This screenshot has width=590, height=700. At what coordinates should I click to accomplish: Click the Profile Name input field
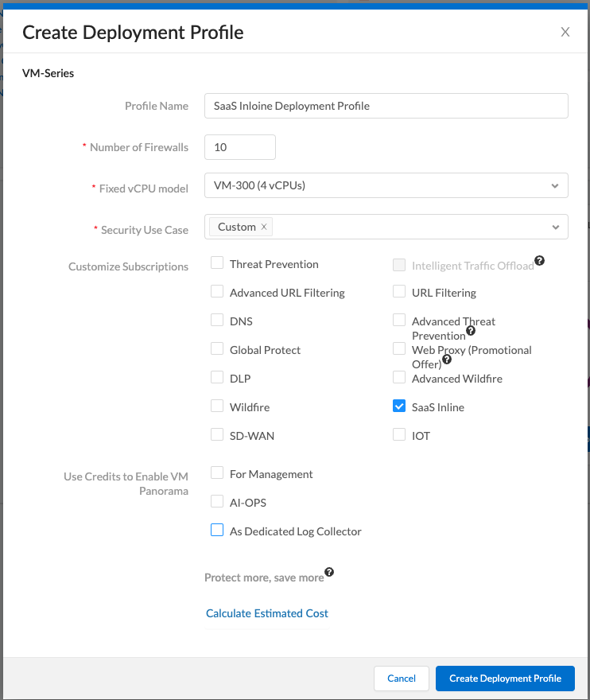click(x=386, y=106)
